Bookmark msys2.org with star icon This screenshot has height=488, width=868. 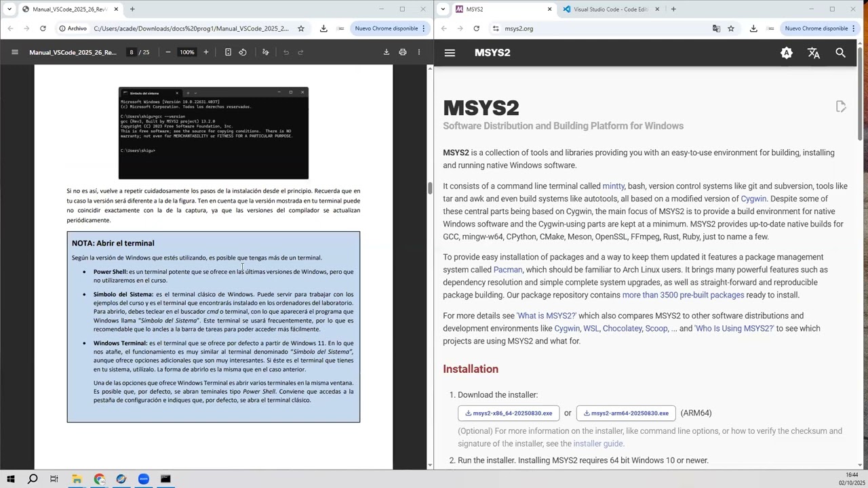click(x=731, y=28)
